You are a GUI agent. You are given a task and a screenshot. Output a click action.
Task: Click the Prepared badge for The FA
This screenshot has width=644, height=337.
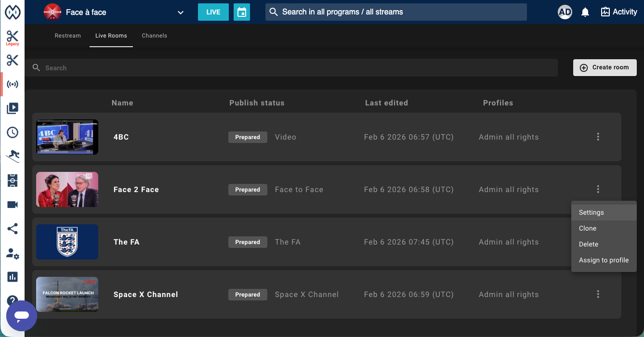[248, 242]
